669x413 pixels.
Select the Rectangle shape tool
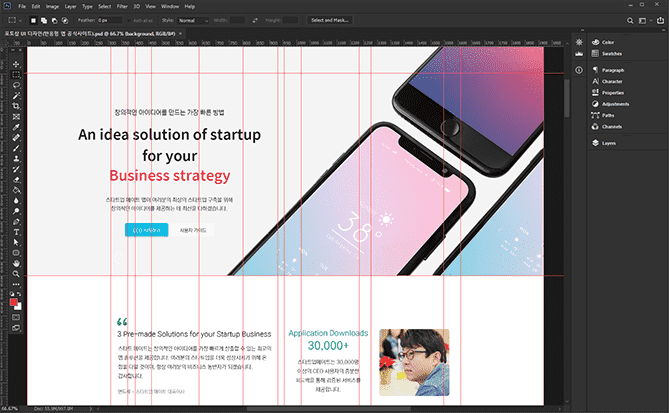[x=16, y=253]
